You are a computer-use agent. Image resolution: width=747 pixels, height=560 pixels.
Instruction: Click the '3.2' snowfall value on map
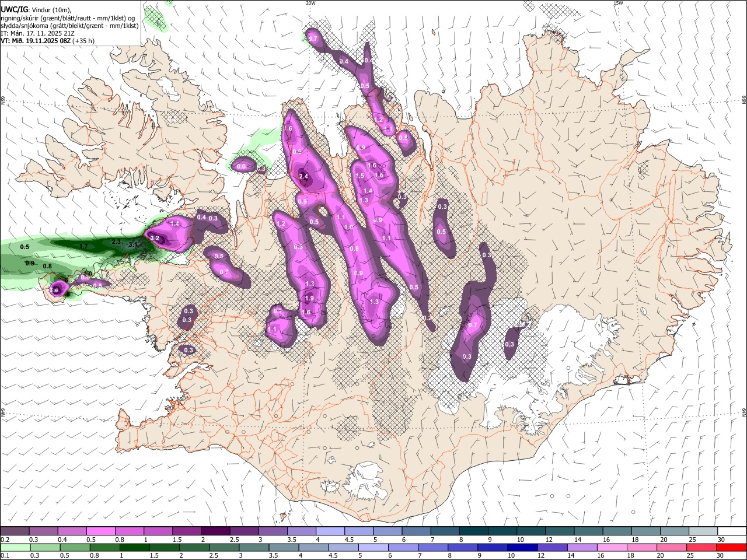[155, 238]
